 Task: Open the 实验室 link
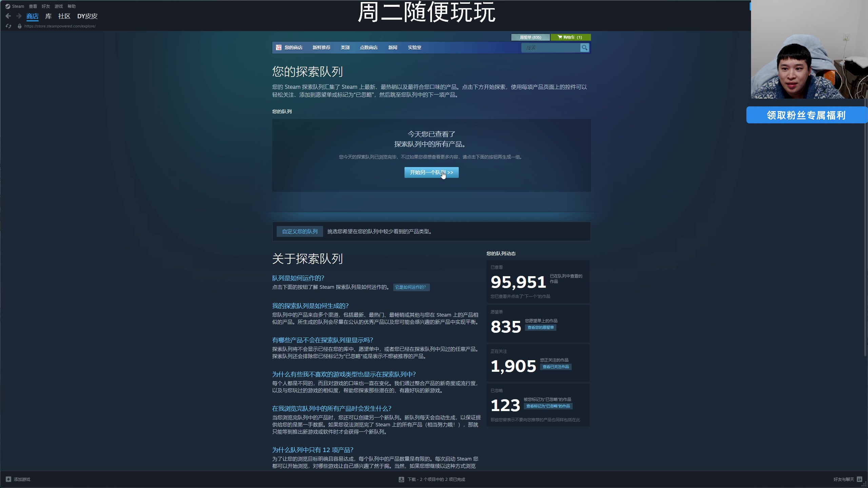(415, 47)
